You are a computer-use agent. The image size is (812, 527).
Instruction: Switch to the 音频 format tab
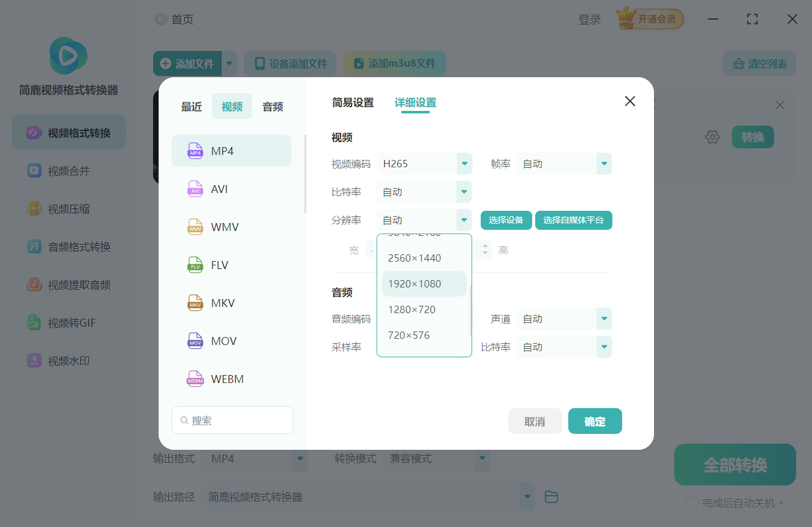272,106
